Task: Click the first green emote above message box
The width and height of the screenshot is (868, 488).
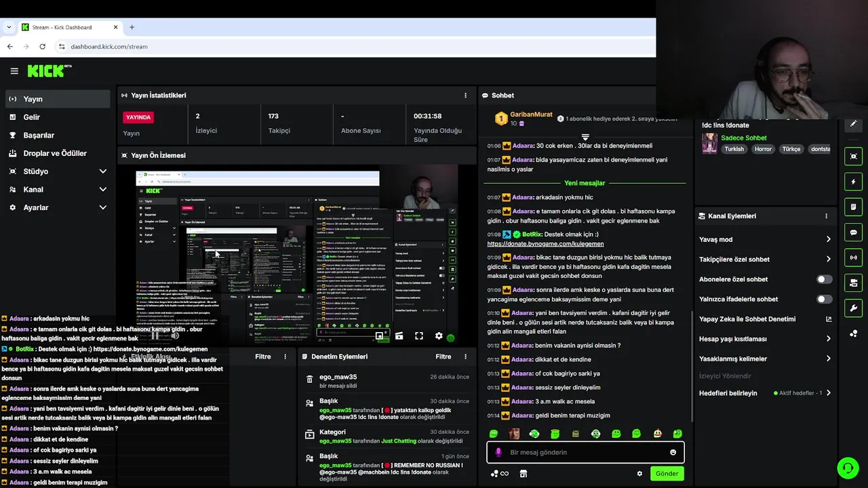Action: 494,434
